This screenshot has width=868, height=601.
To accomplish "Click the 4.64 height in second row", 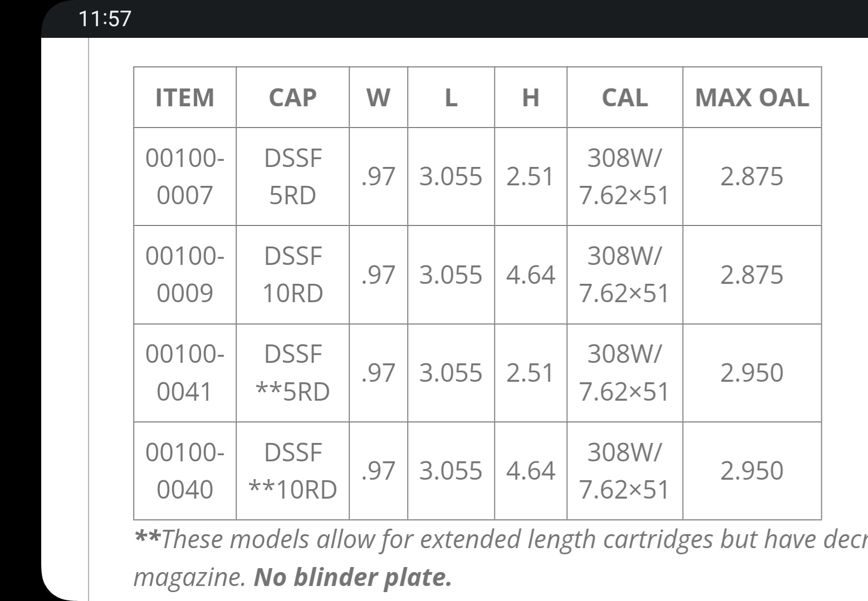I will click(x=531, y=274).
